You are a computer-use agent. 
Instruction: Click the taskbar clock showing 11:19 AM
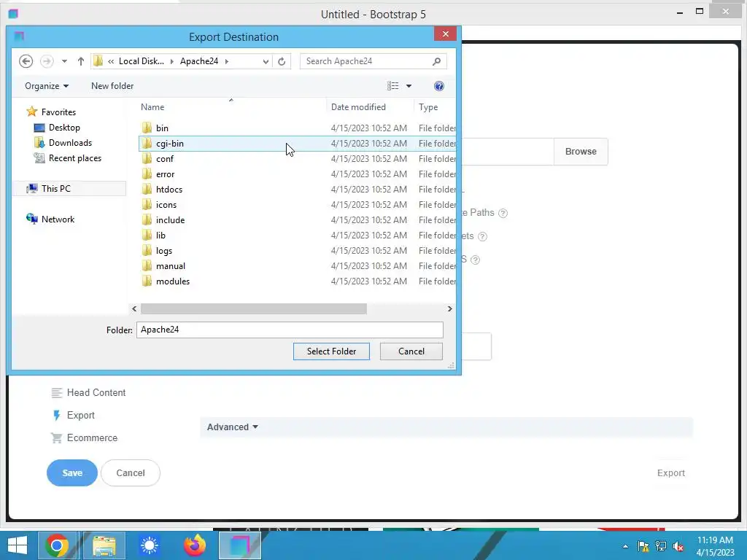[715, 540]
